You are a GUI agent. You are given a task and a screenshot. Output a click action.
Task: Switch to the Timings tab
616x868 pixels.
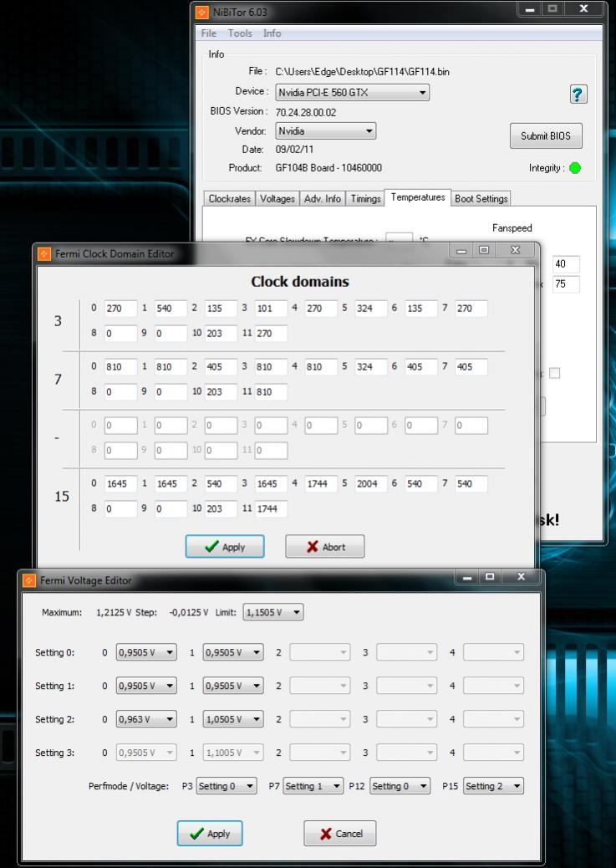click(365, 199)
